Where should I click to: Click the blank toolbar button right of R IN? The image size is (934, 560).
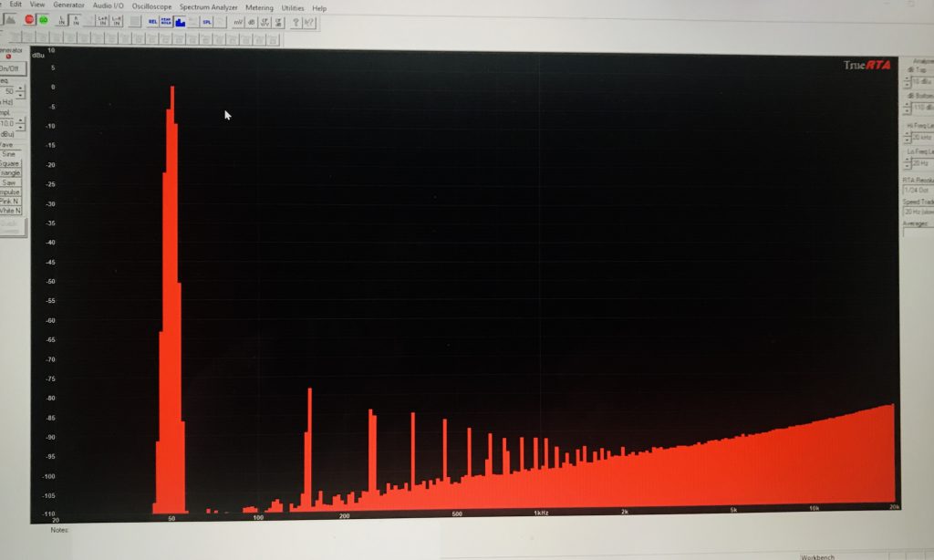[89, 21]
